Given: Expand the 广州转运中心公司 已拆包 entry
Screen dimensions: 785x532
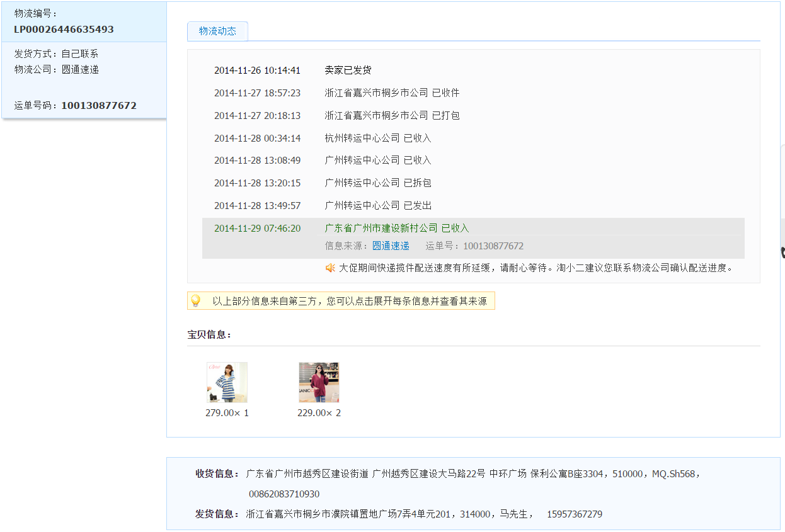Looking at the screenshot, I should click(378, 183).
